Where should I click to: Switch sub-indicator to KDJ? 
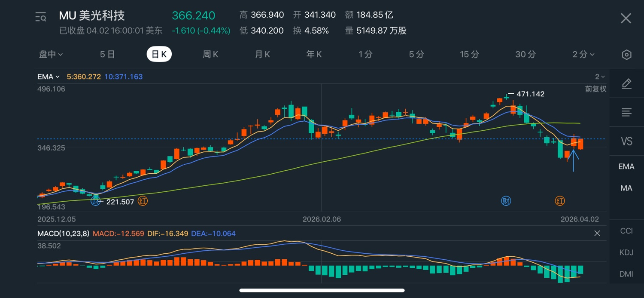coord(626,252)
